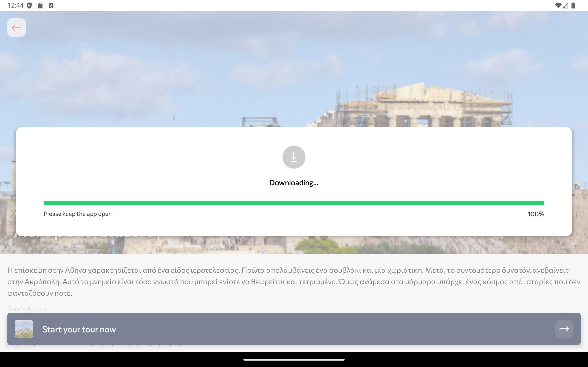Tap the Greek tour description paragraph
588x367 pixels.
tap(294, 282)
